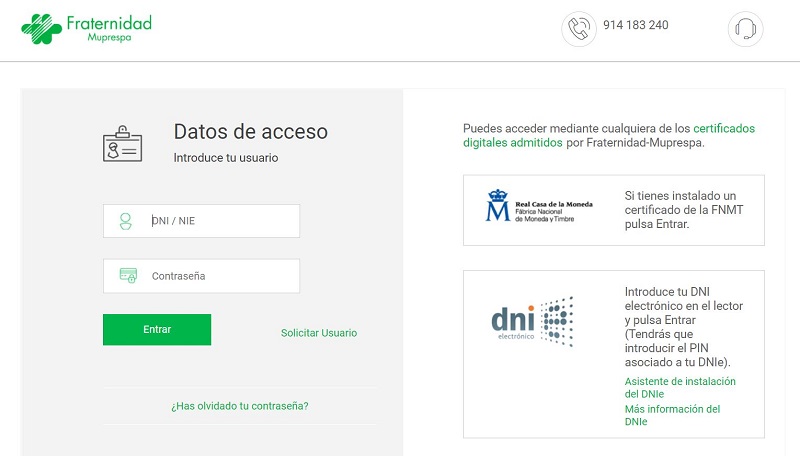Viewport: 800px width, 456px height.
Task: Click the user icon in DNI field
Action: [126, 221]
